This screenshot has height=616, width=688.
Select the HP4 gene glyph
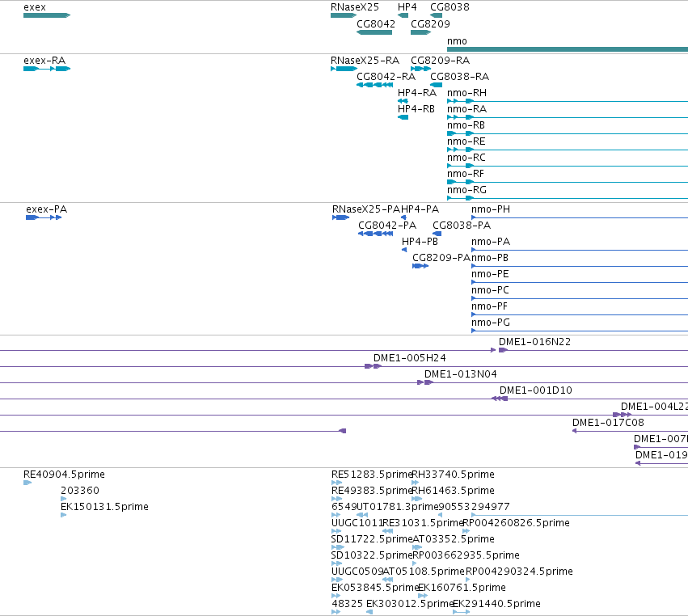point(403,15)
